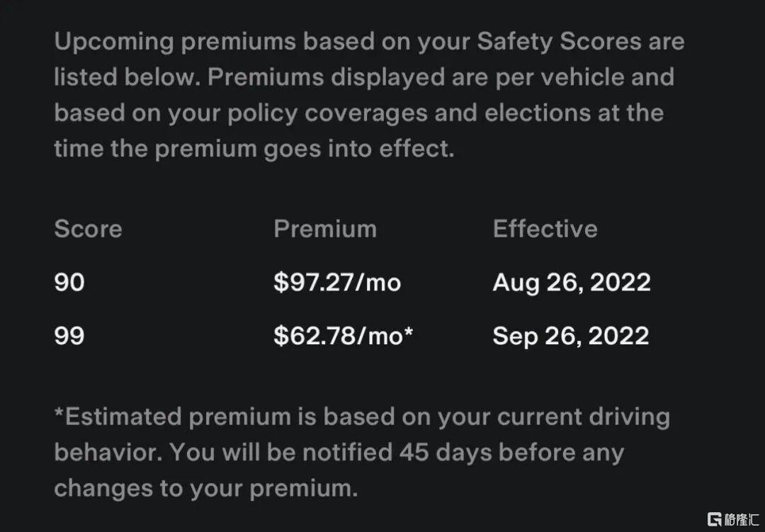Click the Aug 26, 2022 effective date
Viewport: 765px width, 532px height.
tap(571, 283)
